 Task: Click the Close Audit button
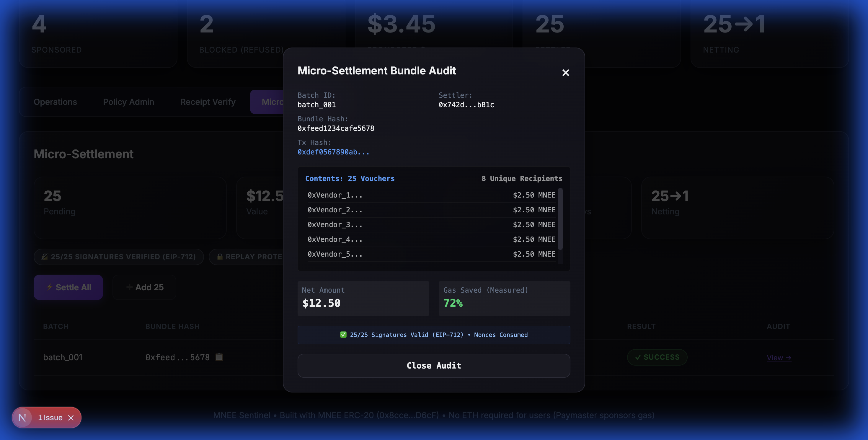tap(434, 366)
